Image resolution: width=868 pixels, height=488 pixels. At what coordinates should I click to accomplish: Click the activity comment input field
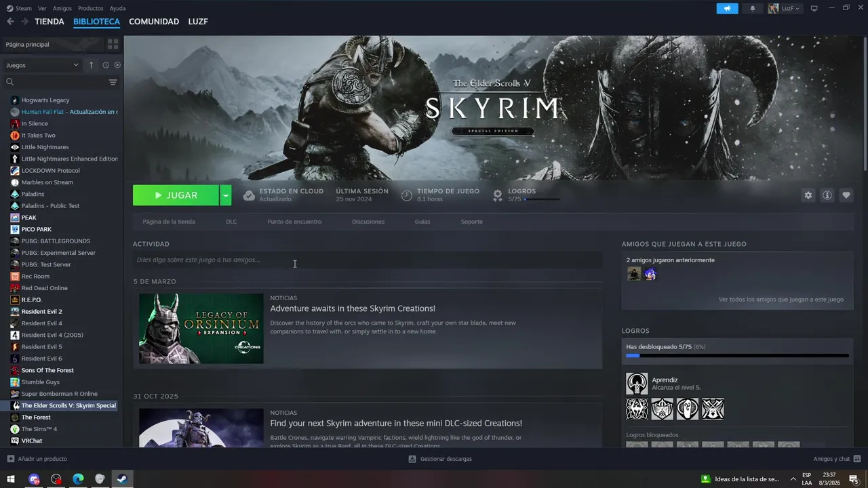368,260
